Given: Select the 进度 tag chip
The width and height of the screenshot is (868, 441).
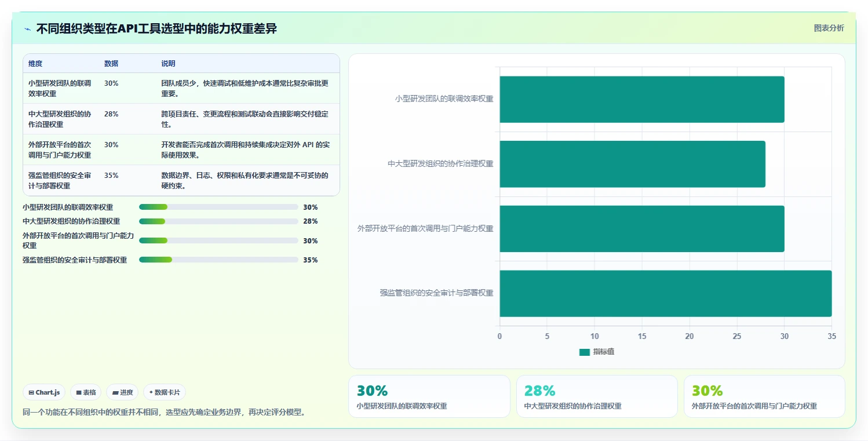Looking at the screenshot, I should tap(122, 392).
